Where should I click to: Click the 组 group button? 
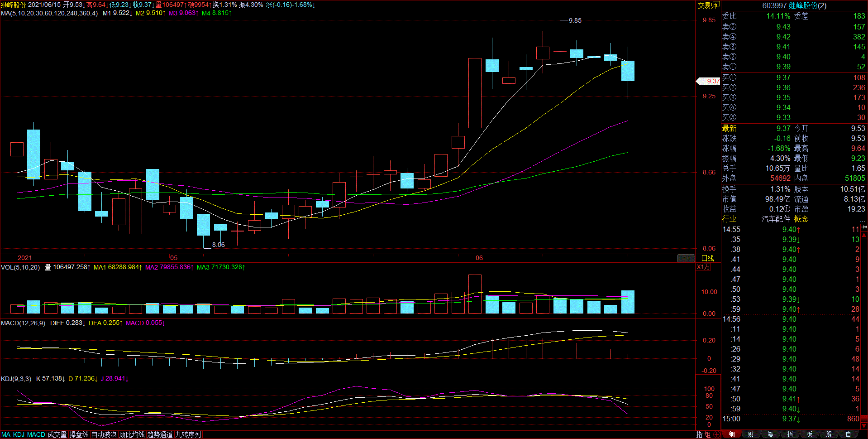pos(708,434)
